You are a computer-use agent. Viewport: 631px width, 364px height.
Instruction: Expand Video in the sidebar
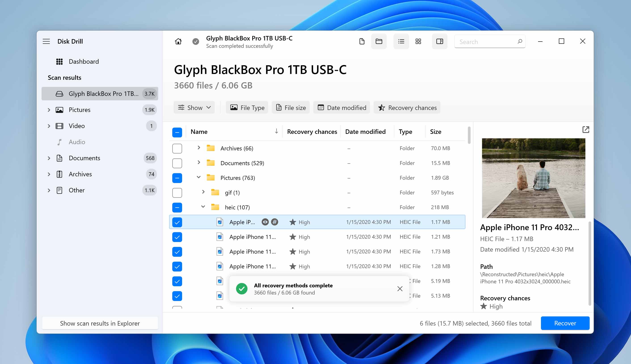point(49,126)
